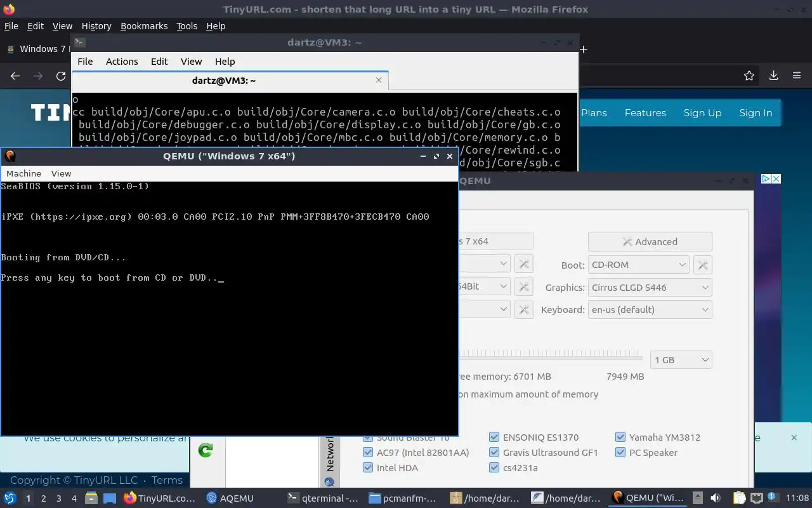Expand the hidden tray icons arrow
Image resolution: width=812 pixels, height=508 pixels.
point(697,498)
